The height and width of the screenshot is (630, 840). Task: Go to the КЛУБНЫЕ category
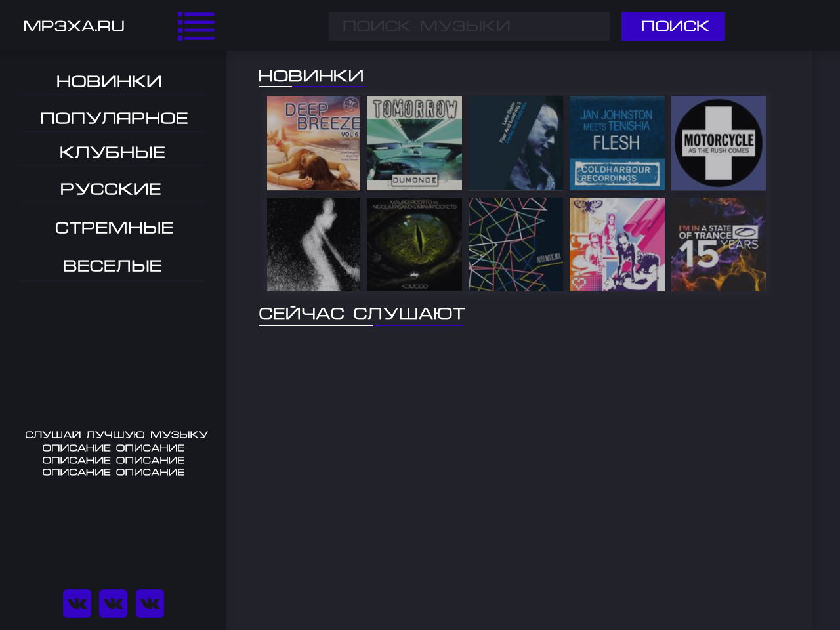[112, 152]
